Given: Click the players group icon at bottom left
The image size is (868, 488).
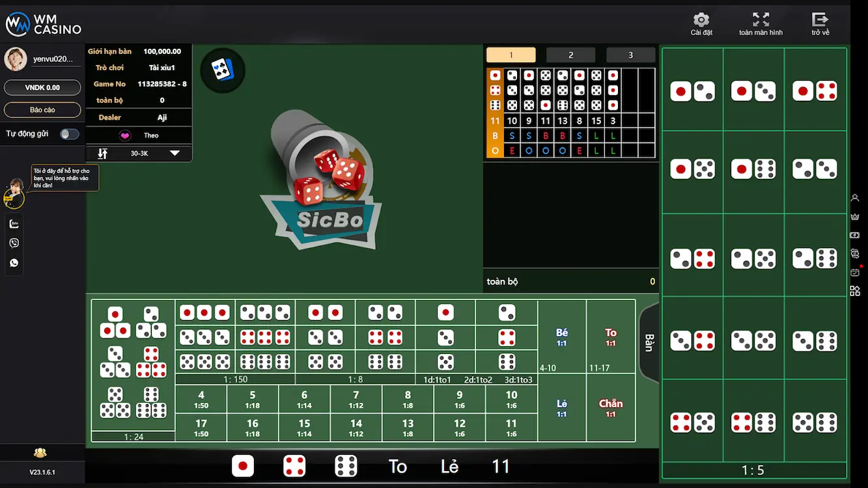Looking at the screenshot, I should [x=40, y=453].
